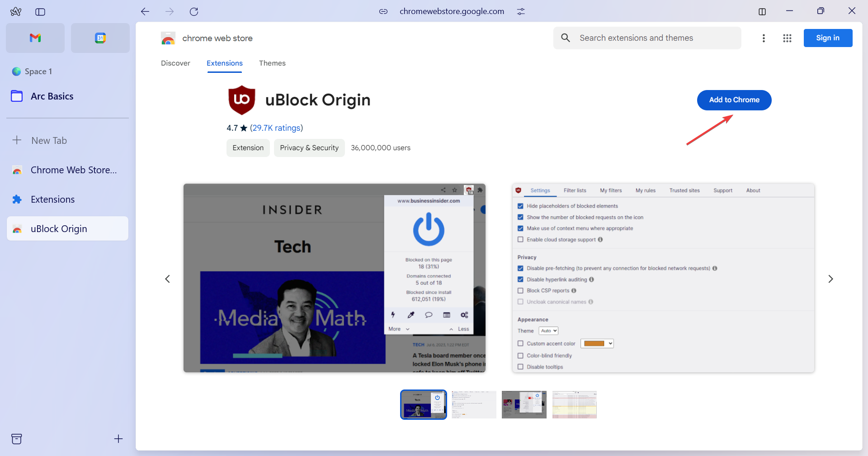Toggle Hide placeholders of blocked elements

coord(520,206)
